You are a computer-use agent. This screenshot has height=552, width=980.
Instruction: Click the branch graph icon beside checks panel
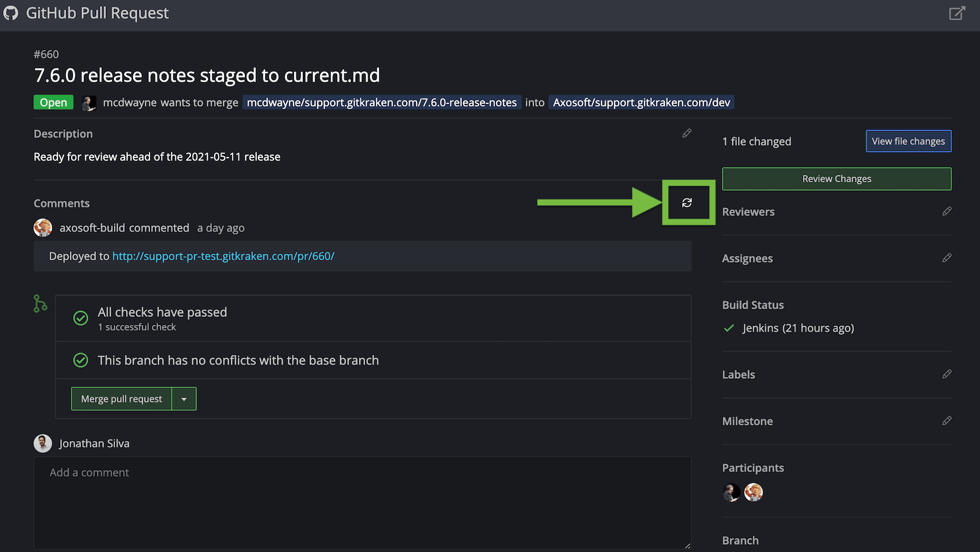pyautogui.click(x=40, y=303)
